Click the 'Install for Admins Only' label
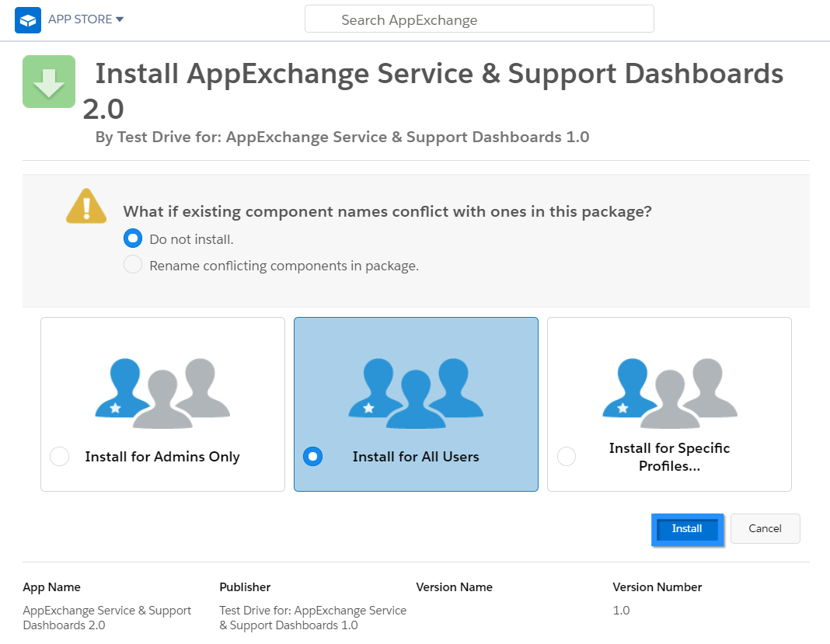Image resolution: width=830 pixels, height=644 pixels. point(162,457)
